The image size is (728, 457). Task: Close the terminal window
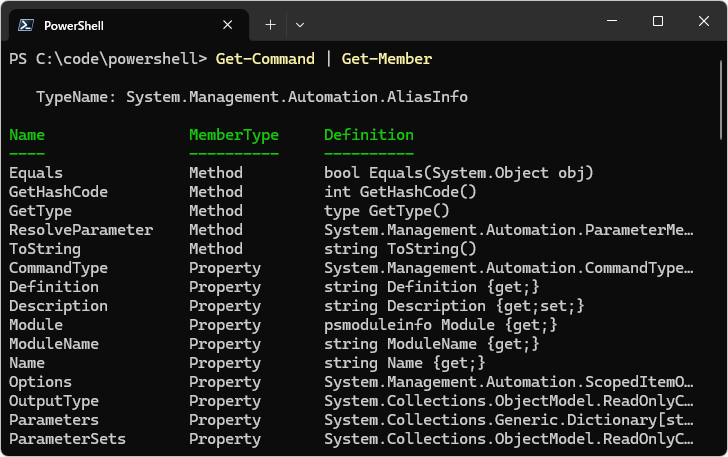(x=703, y=22)
